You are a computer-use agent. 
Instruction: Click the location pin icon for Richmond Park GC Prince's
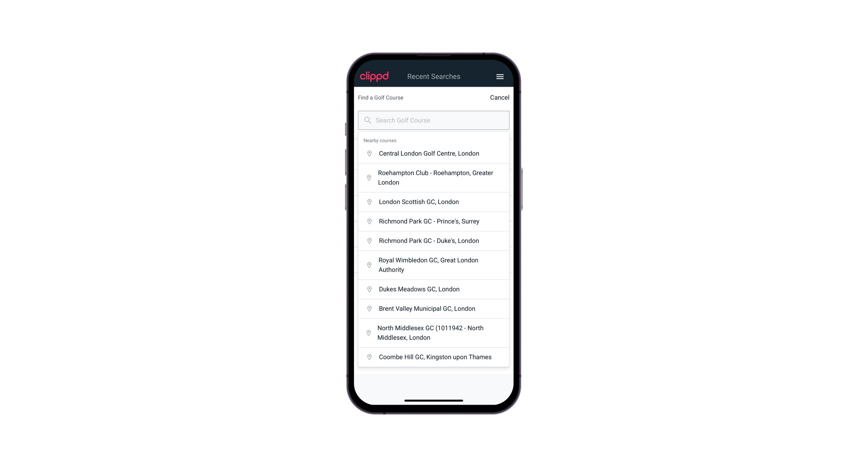coord(368,221)
